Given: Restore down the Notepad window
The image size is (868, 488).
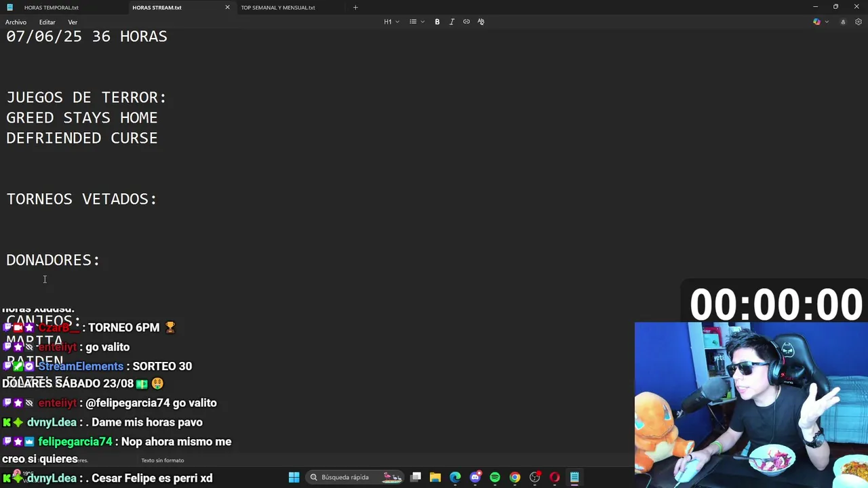Looking at the screenshot, I should click(835, 7).
